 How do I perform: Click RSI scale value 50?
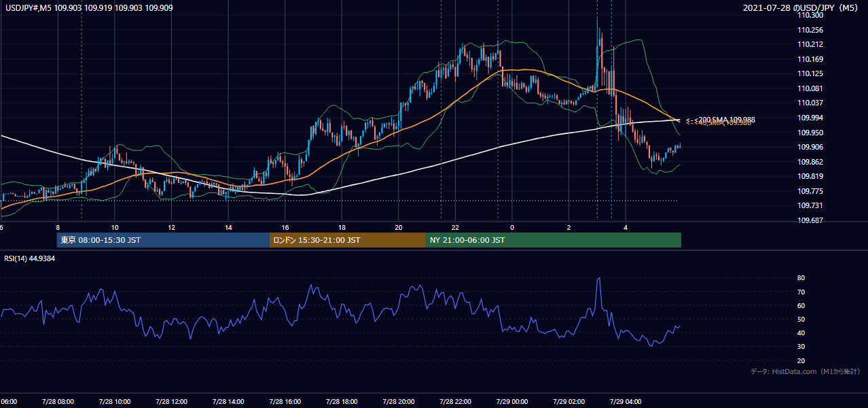(x=801, y=319)
